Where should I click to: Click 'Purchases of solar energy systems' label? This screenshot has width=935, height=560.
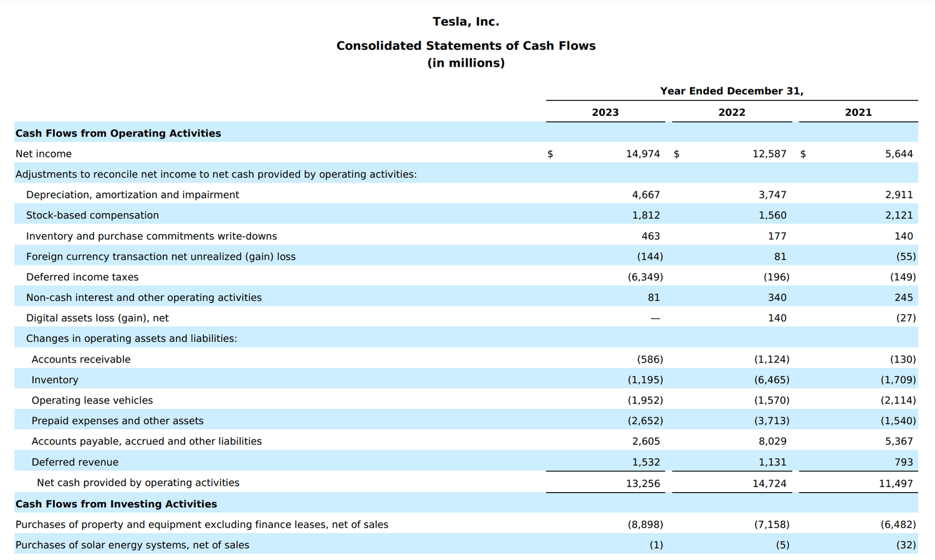pos(132,545)
